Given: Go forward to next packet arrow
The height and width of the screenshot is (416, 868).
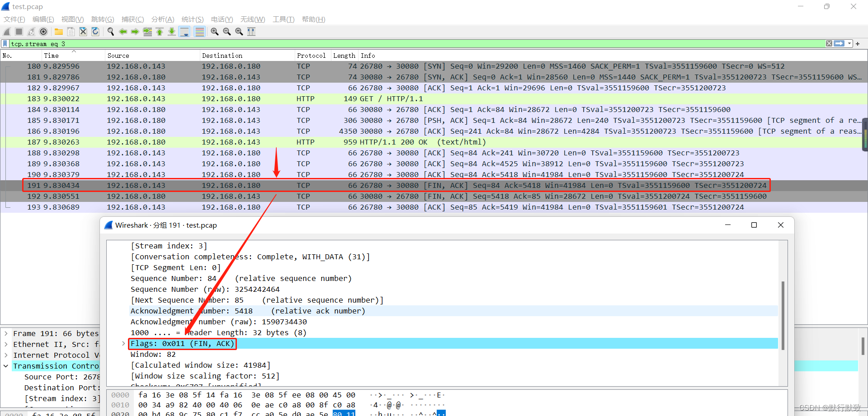Looking at the screenshot, I should coord(135,32).
